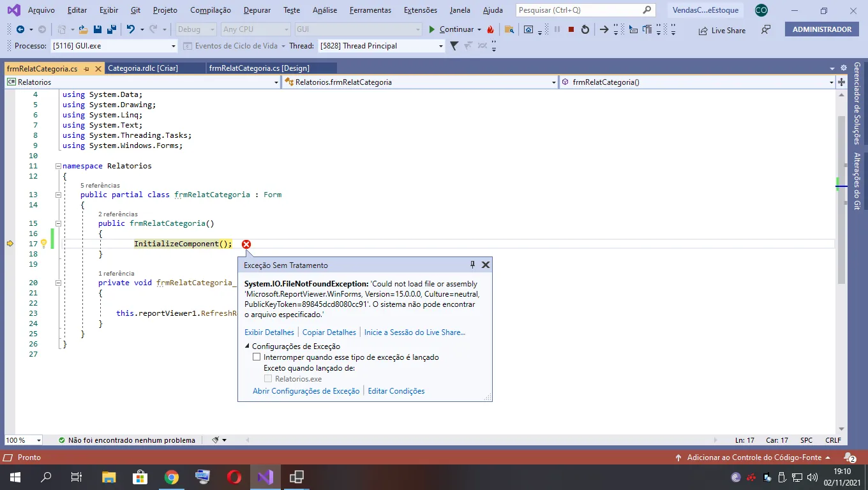868x490 pixels.
Task: Collapse the Configurações de Exceção section
Action: 247,346
